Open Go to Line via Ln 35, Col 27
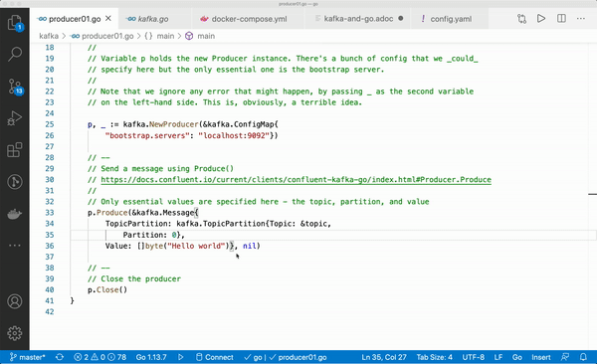The height and width of the screenshot is (364, 597). click(384, 357)
